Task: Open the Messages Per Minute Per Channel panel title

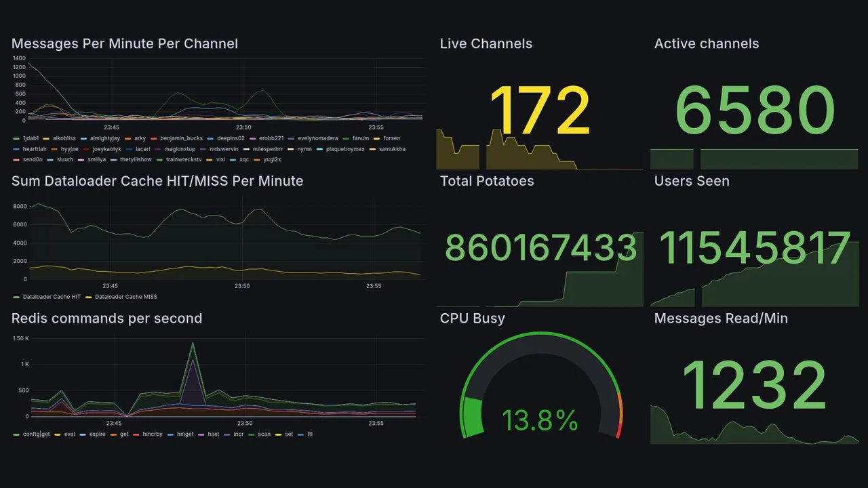Action: [x=125, y=43]
